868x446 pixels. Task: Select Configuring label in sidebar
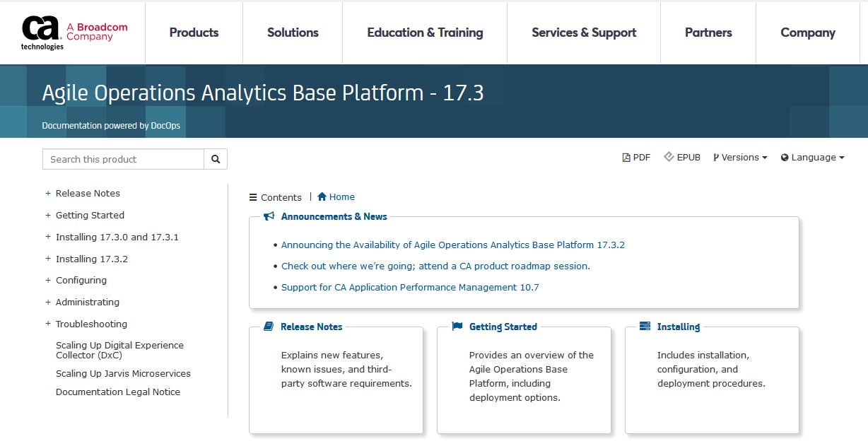(81, 281)
